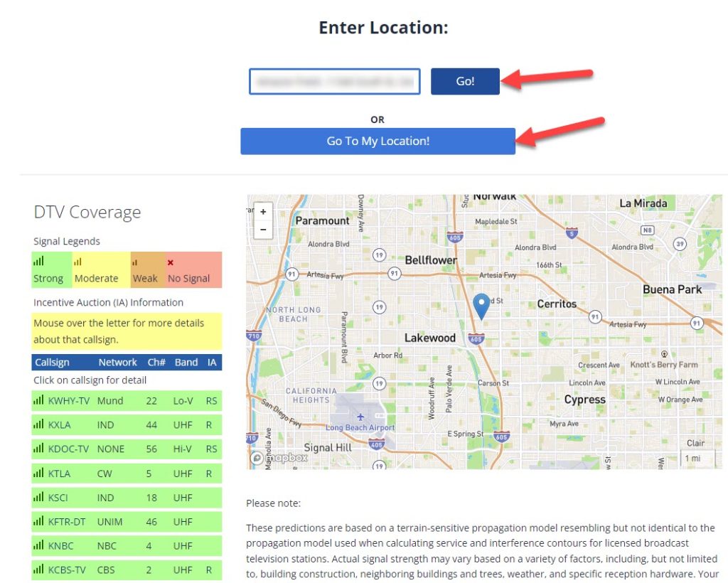The height and width of the screenshot is (583, 728).
Task: Click Go To My Location! button
Action: 378,141
